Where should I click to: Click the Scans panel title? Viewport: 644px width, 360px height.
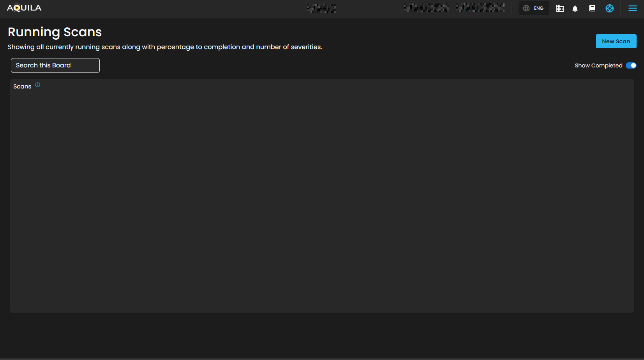pos(22,86)
